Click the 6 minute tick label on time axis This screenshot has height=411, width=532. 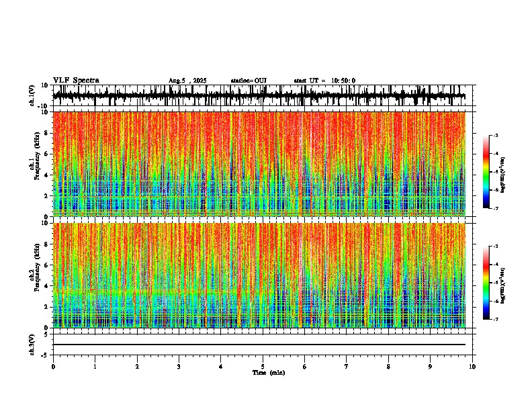coord(305,367)
